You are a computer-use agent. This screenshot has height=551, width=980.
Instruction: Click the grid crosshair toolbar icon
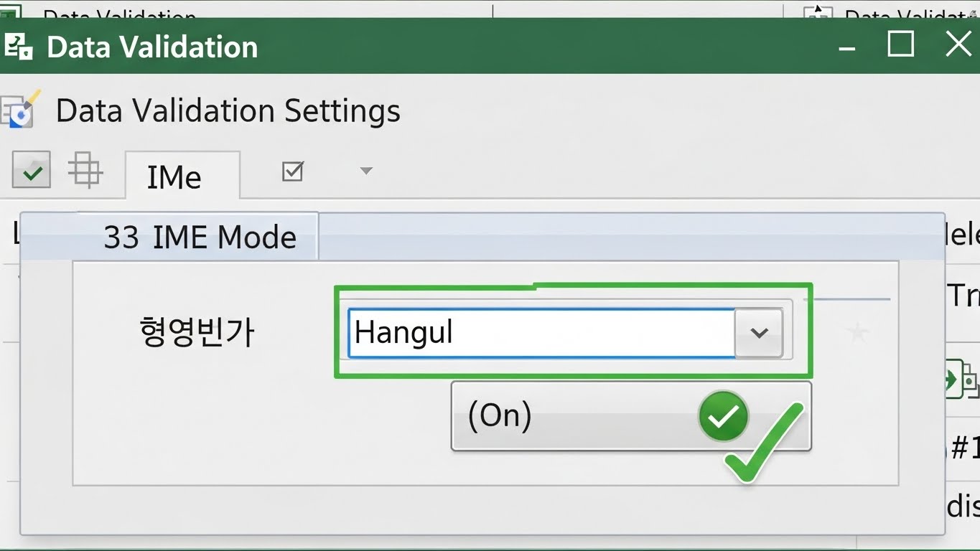tap(85, 171)
